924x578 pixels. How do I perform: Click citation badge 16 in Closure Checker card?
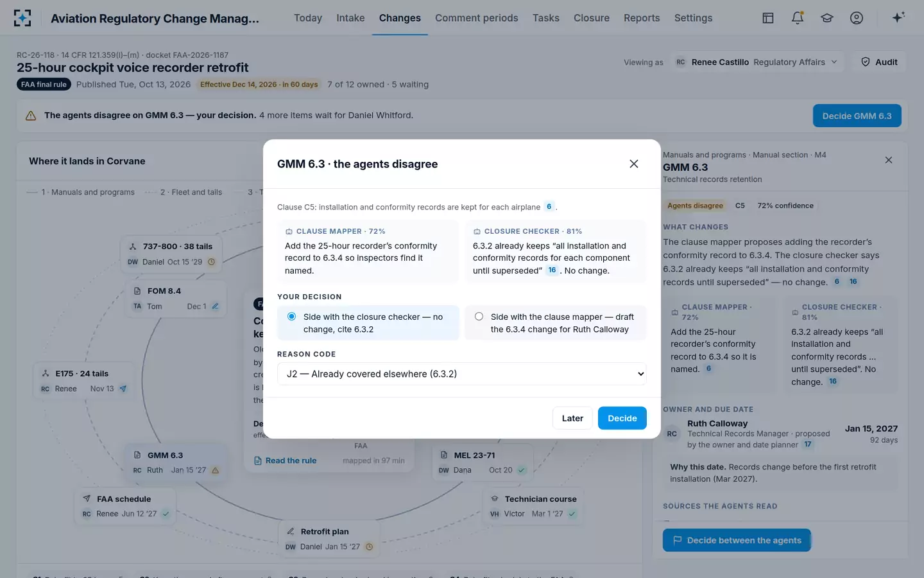(552, 270)
